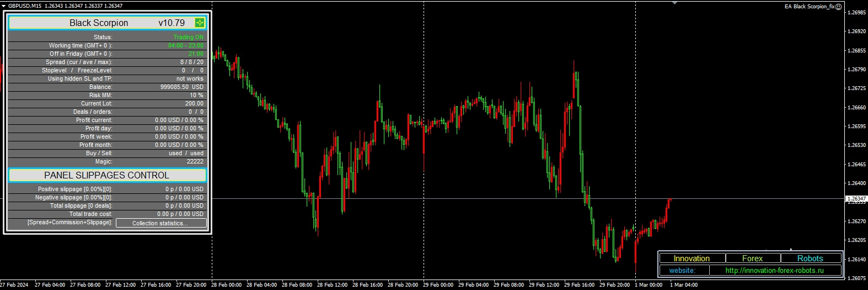Click the 1 Mar 00:00 label on time axis
Image resolution: width=868 pixels, height=290 pixels.
649,285
